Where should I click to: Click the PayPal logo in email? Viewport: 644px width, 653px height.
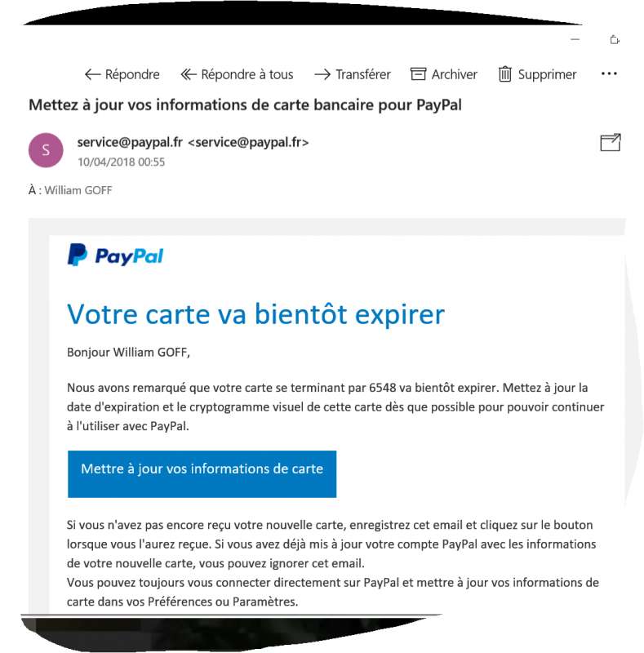[115, 255]
